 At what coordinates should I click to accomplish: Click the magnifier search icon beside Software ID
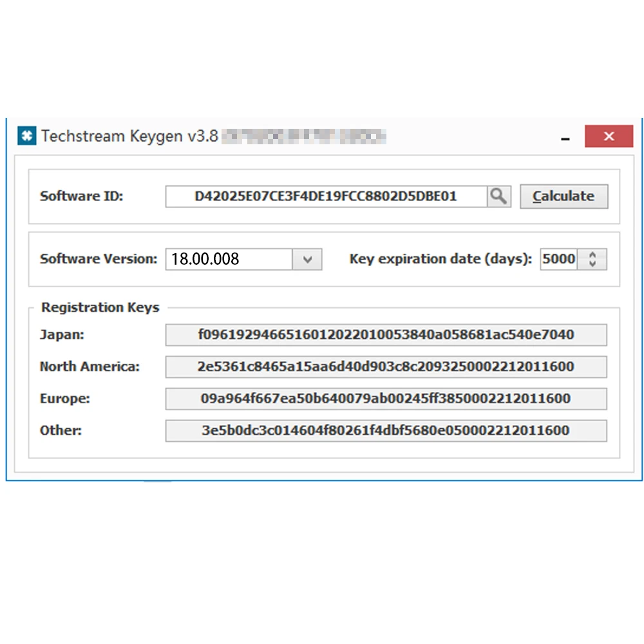click(498, 196)
